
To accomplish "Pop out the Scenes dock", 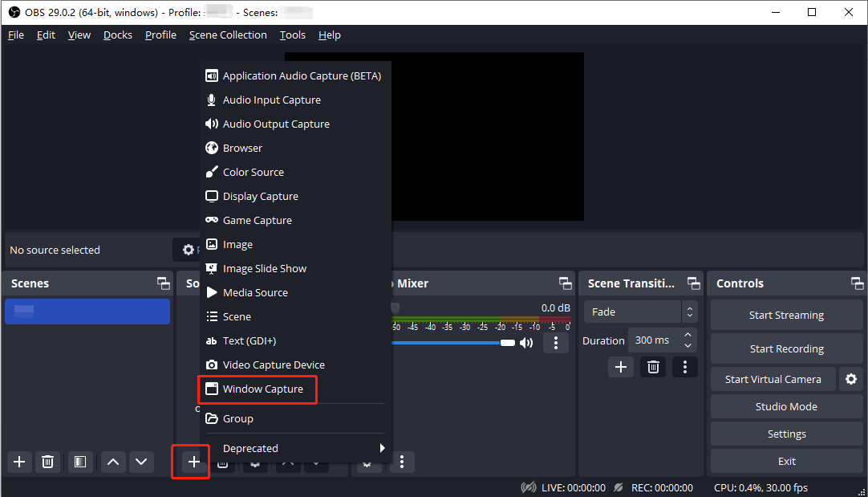I will coord(164,283).
